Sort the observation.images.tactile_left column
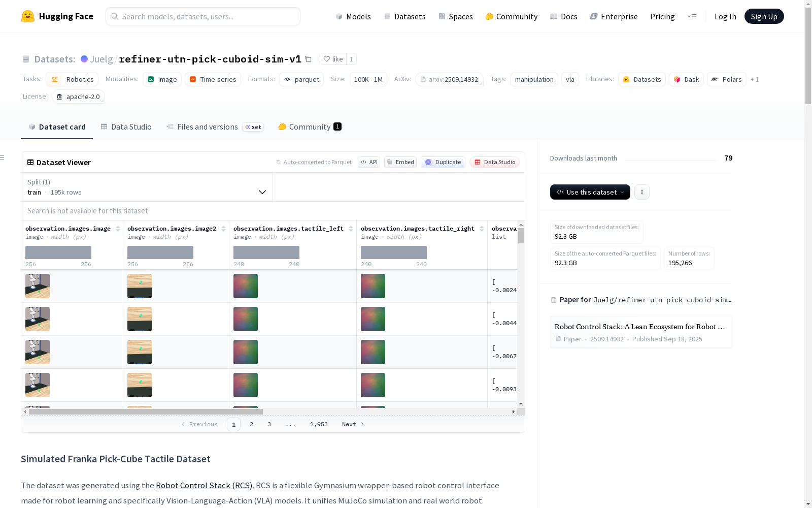Image resolution: width=812 pixels, height=508 pixels. [351, 229]
